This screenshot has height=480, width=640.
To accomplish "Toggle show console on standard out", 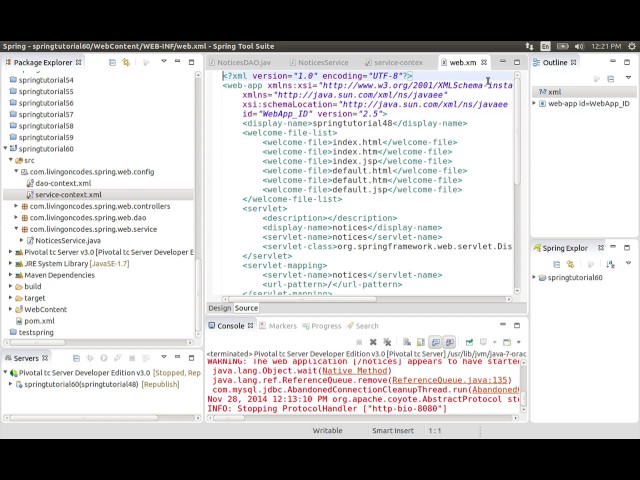I will [x=436, y=342].
